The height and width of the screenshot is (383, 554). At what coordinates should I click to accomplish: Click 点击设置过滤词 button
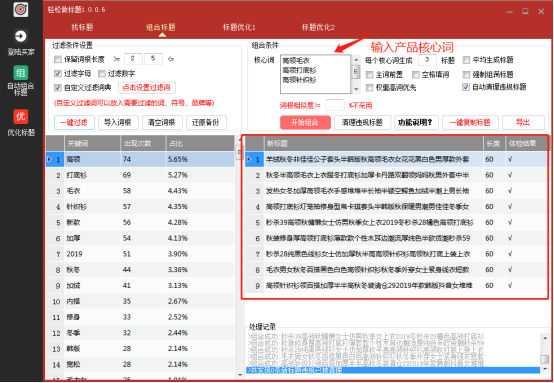(x=147, y=88)
